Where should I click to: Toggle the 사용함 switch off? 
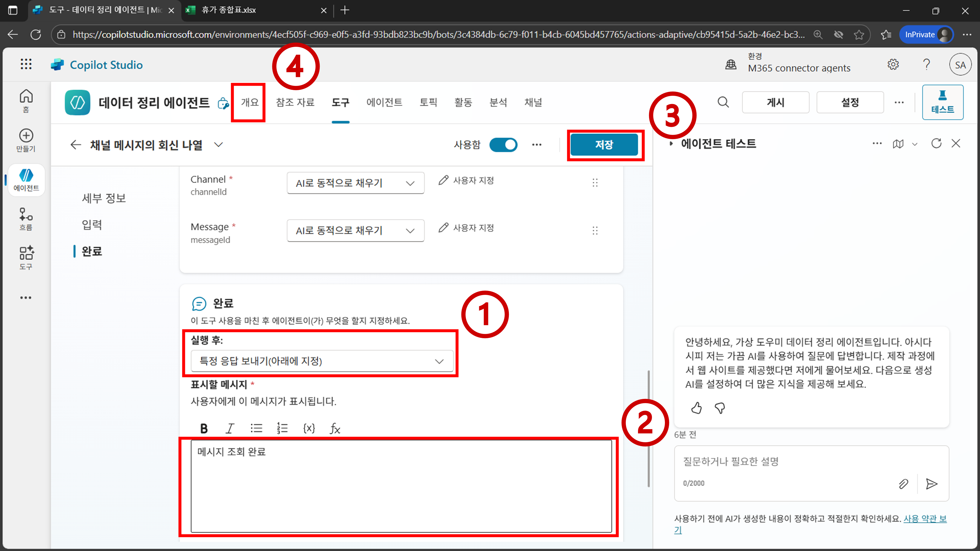click(503, 144)
